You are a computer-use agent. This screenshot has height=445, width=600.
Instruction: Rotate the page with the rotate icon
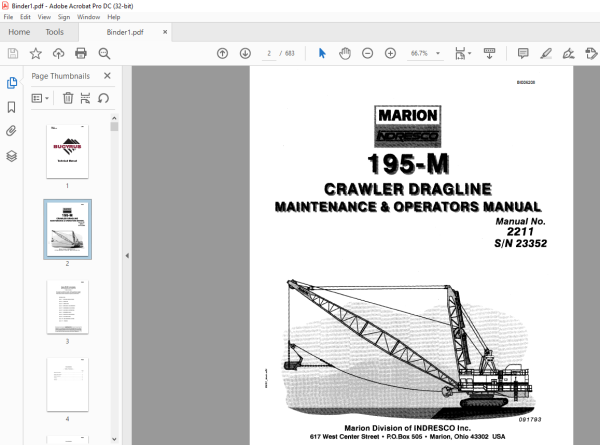click(x=103, y=98)
